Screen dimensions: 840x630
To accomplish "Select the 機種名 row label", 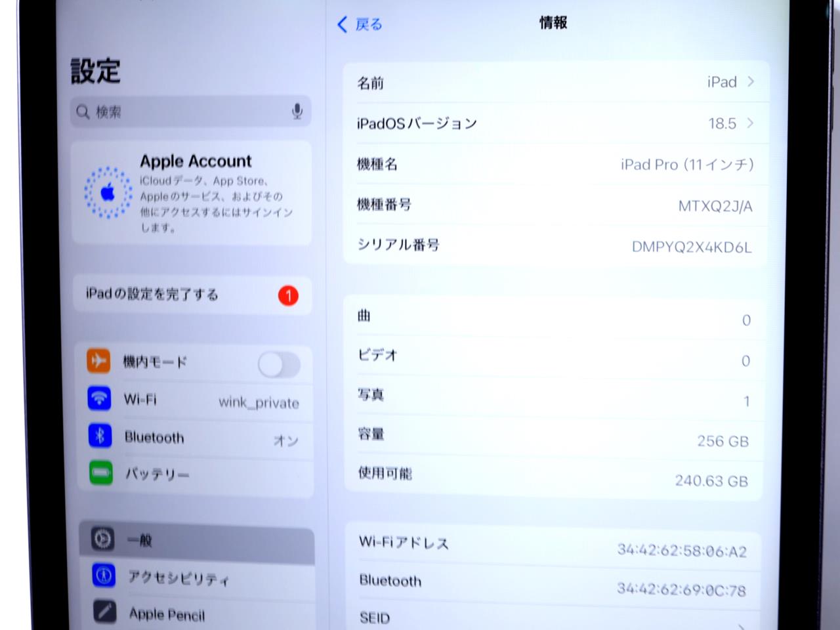I will click(377, 164).
